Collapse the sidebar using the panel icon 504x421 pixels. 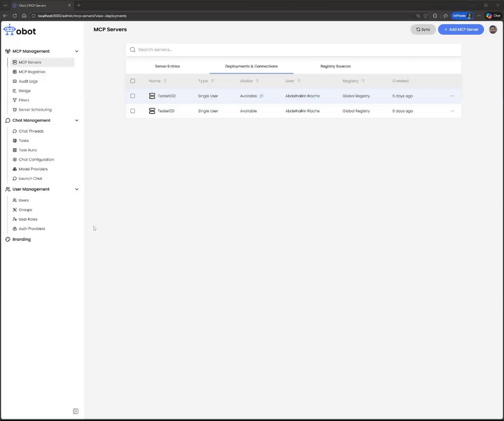point(76,411)
